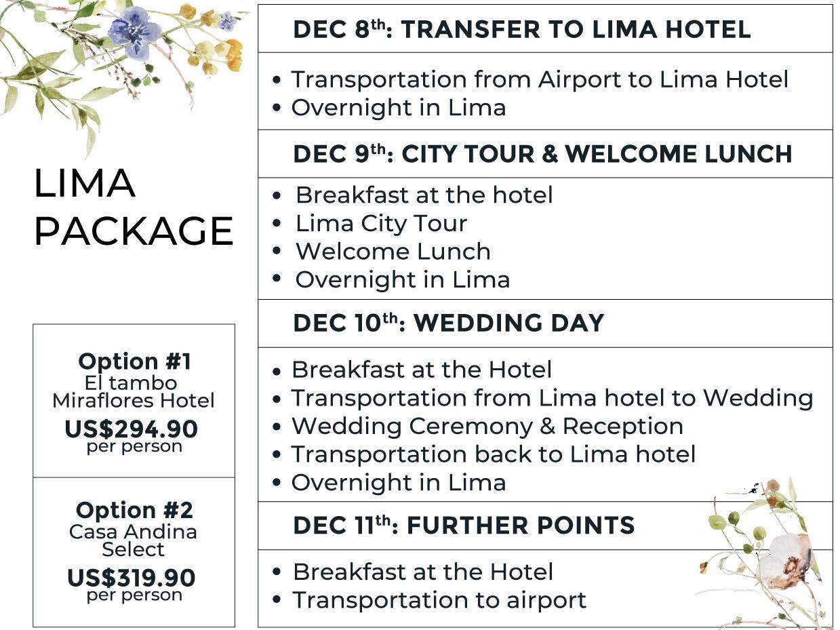This screenshot has width=840, height=630.
Task: Click the DEC 9th City Tour header
Action: [x=542, y=154]
